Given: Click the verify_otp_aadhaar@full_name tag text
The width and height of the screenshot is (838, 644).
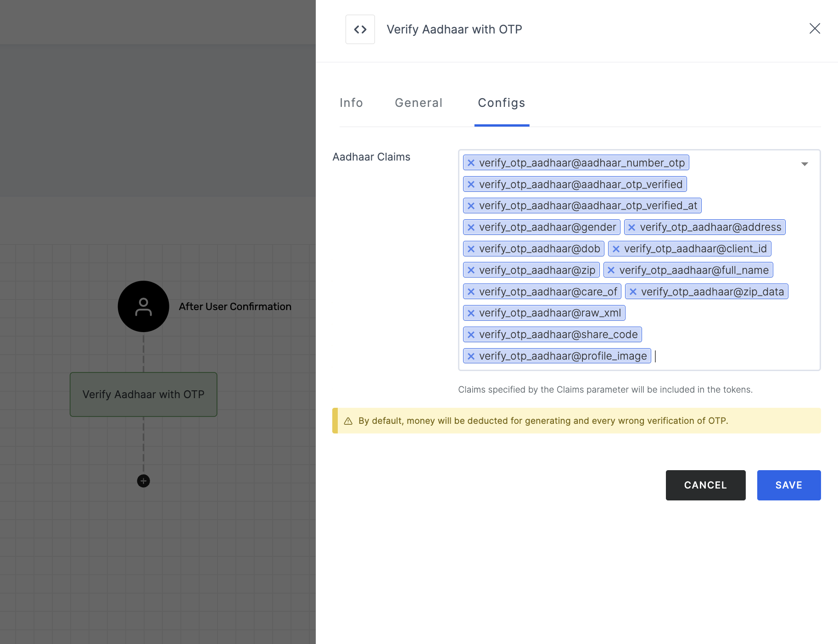Looking at the screenshot, I should pyautogui.click(x=694, y=270).
